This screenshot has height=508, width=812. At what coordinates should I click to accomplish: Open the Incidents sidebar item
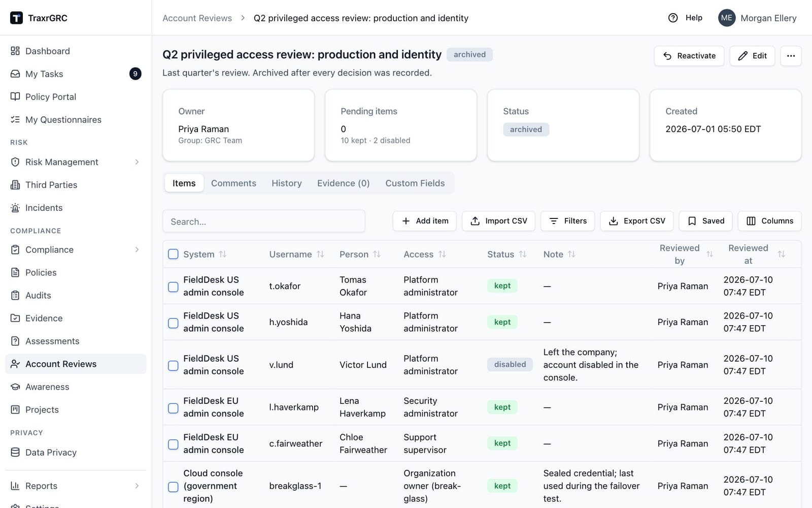(x=76, y=208)
